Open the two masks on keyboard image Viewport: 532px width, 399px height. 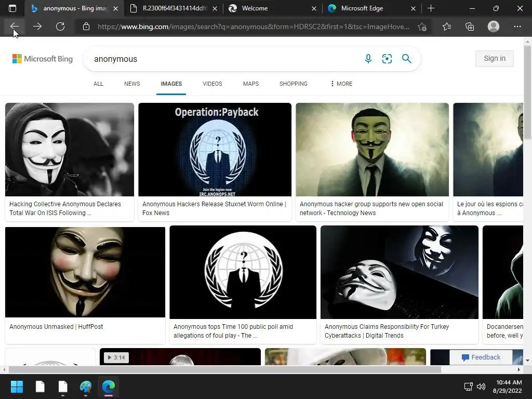tap(400, 272)
